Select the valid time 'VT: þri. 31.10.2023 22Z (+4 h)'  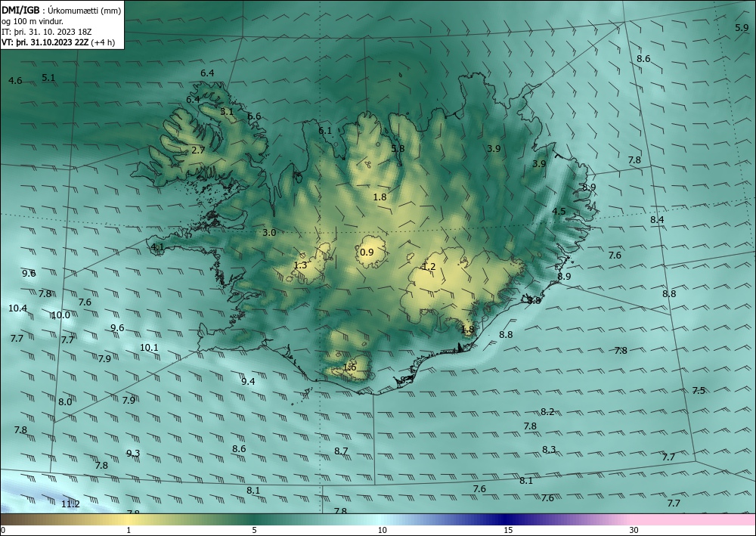click(58, 42)
